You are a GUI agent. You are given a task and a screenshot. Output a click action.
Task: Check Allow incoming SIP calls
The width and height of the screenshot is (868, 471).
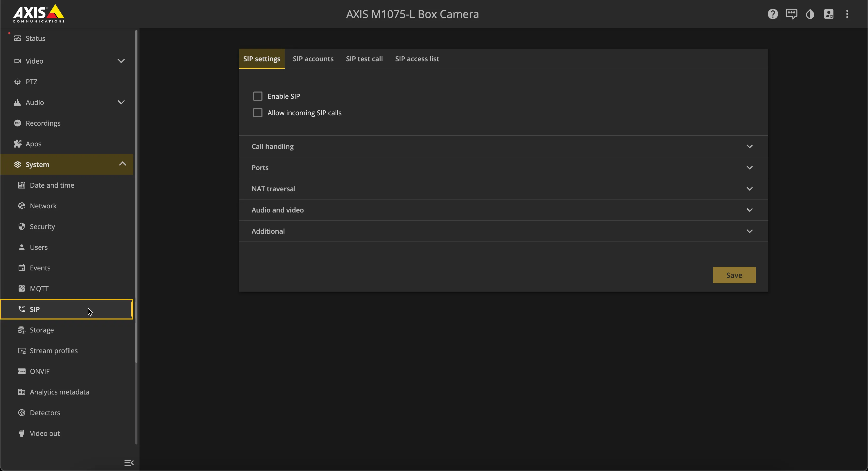(x=258, y=113)
